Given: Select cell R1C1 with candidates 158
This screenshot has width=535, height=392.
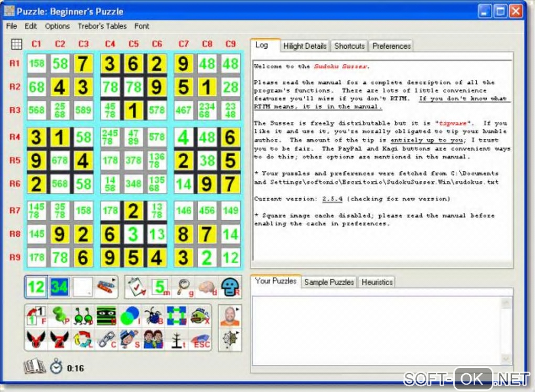Looking at the screenshot, I should 37,63.
